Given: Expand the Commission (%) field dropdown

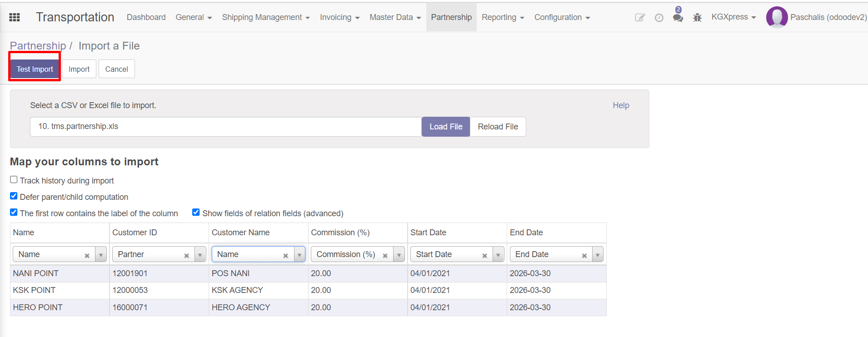Looking at the screenshot, I should click(399, 255).
